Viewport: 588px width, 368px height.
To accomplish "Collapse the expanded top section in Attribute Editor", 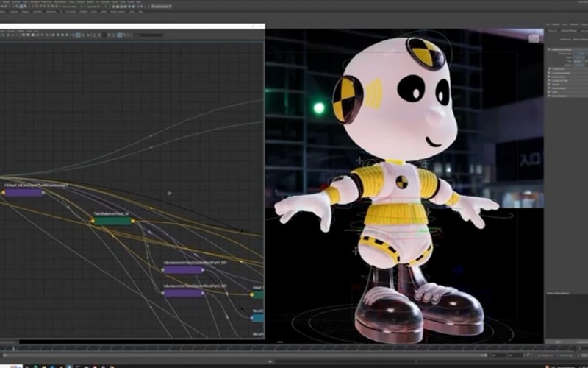I will [x=550, y=49].
